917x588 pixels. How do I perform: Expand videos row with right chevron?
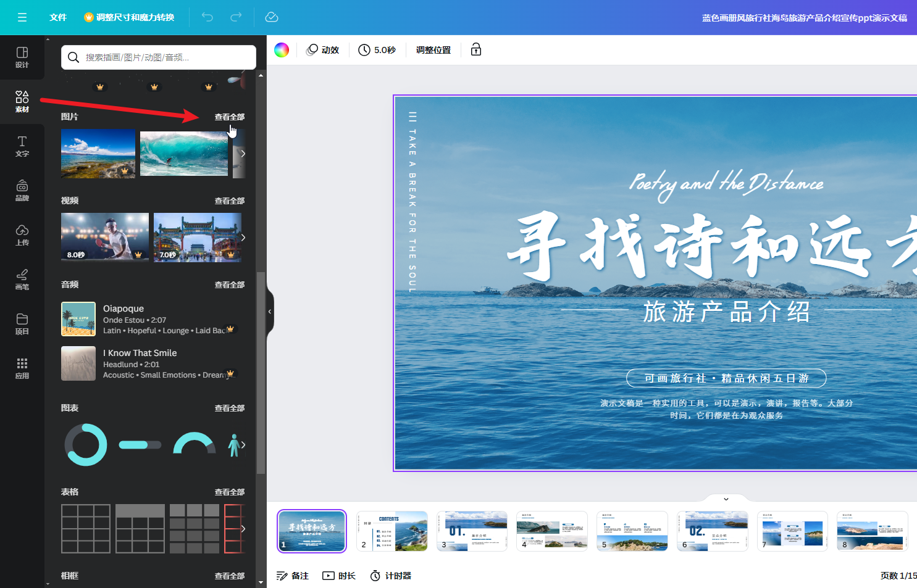click(x=243, y=238)
